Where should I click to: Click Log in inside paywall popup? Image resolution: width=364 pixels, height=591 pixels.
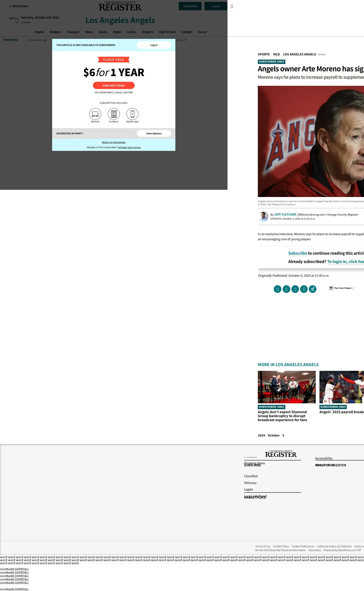click(154, 45)
